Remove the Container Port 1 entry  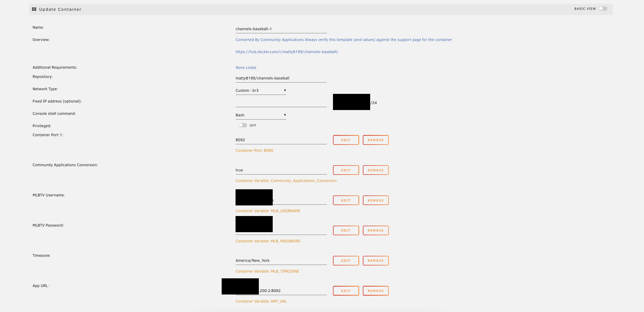pos(376,140)
